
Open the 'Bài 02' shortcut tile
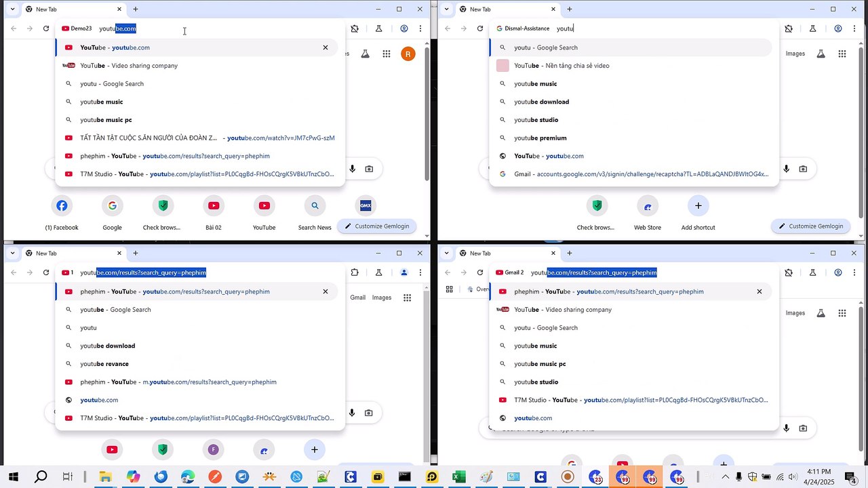point(214,213)
